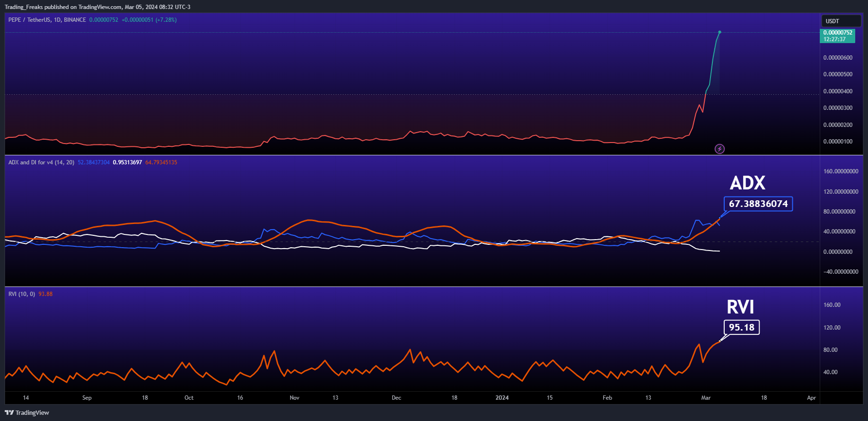This screenshot has width=868, height=421.
Task: Click the purple lightning bolt icon
Action: tap(719, 149)
